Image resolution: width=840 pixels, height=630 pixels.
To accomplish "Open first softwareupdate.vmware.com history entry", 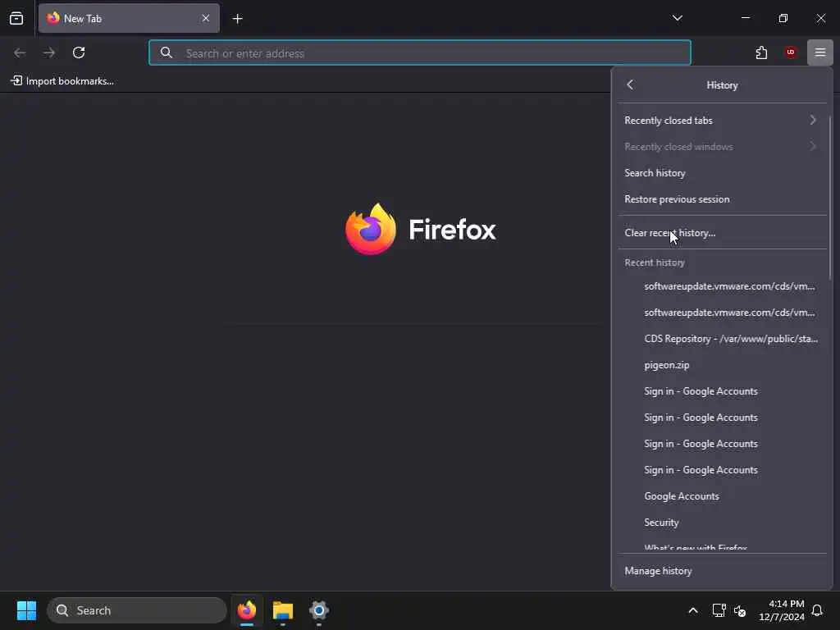I will point(721,286).
